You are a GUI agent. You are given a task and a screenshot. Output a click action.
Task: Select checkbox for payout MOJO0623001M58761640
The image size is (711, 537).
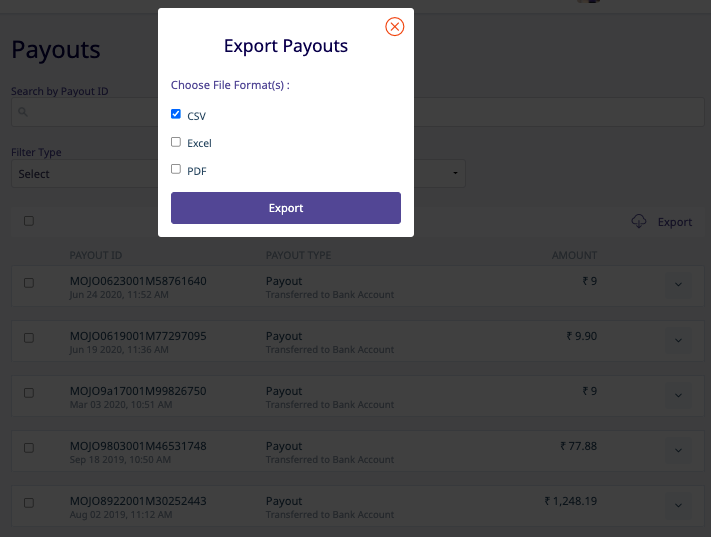coord(29,283)
